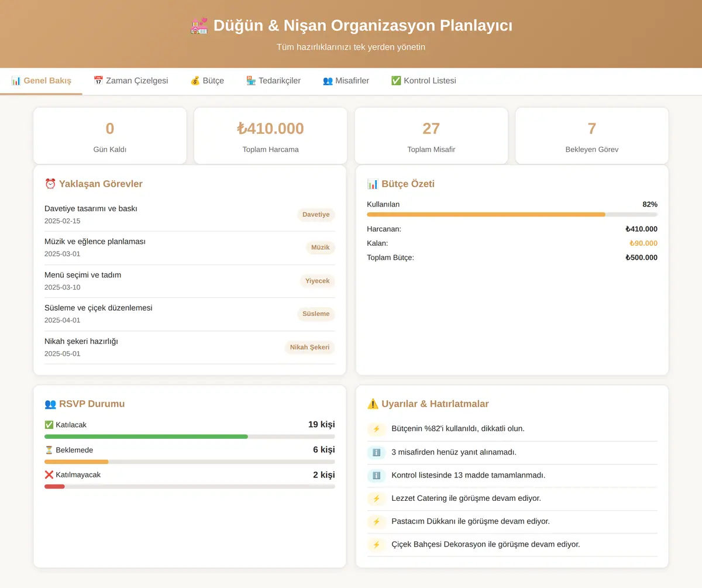This screenshot has width=702, height=588.
Task: Click the wedding chapel icon in the header
Action: pyautogui.click(x=199, y=26)
